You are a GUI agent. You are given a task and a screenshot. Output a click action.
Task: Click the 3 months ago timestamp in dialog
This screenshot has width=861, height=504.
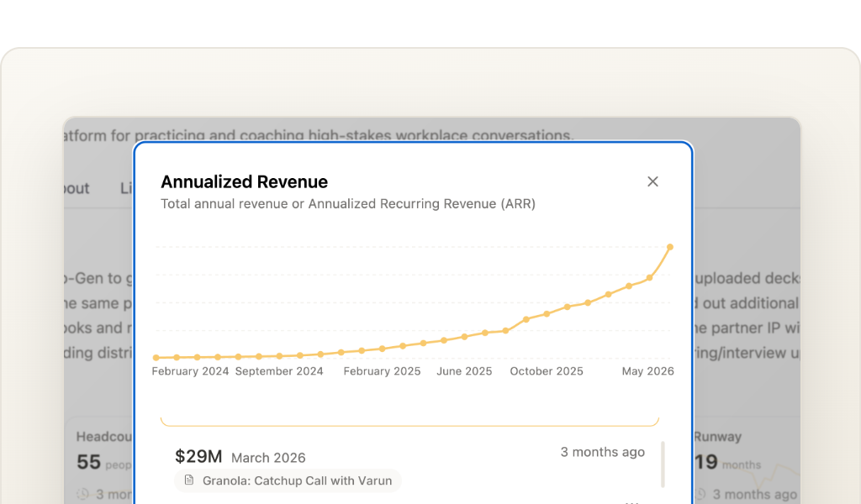tap(602, 452)
